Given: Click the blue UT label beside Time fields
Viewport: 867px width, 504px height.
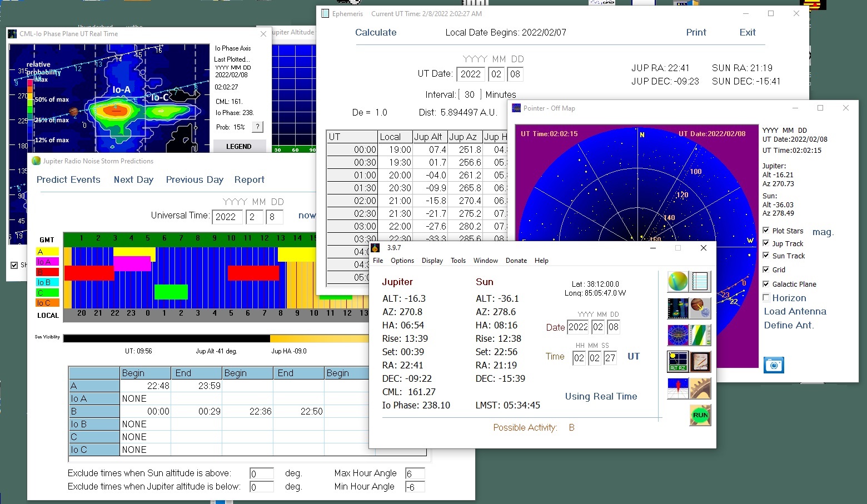Looking at the screenshot, I should click(634, 356).
